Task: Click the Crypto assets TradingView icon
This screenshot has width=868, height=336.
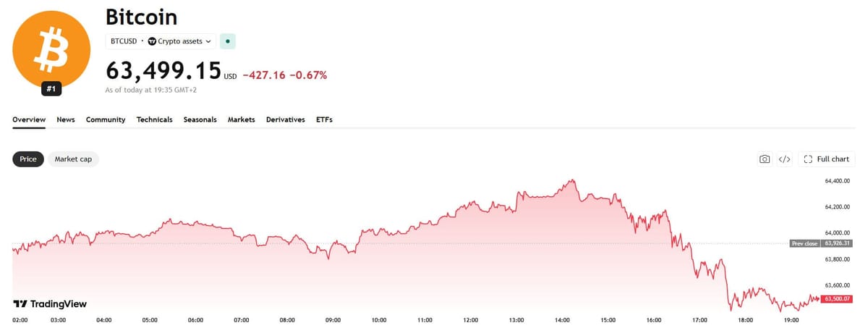Action: pos(152,41)
